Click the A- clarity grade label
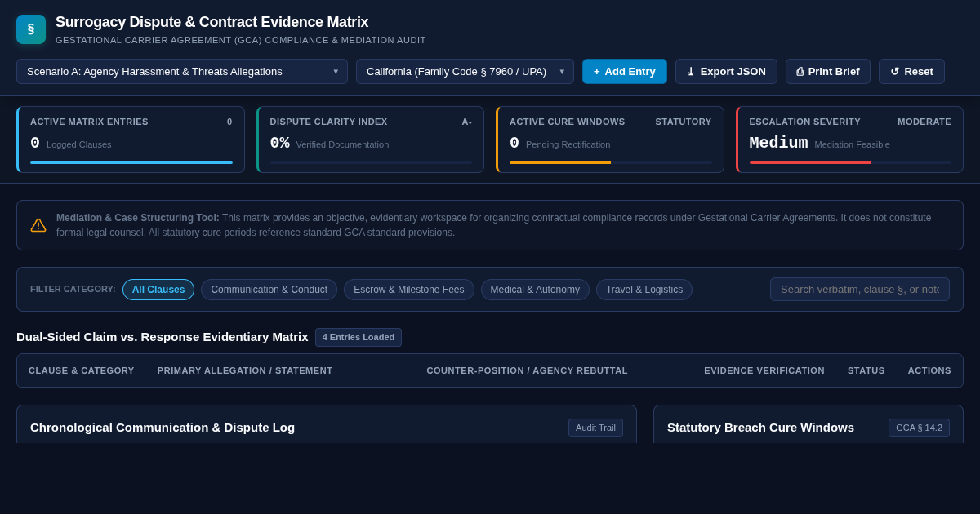This screenshot has height=514, width=980. (466, 122)
